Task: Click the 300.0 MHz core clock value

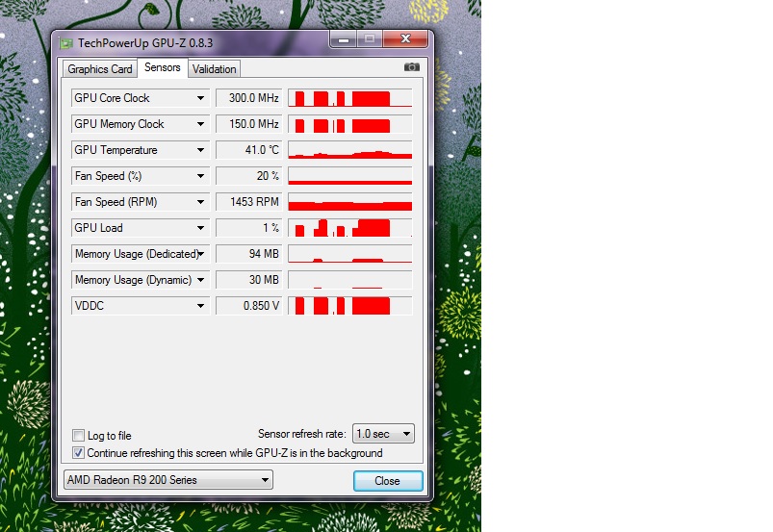Action: (249, 98)
